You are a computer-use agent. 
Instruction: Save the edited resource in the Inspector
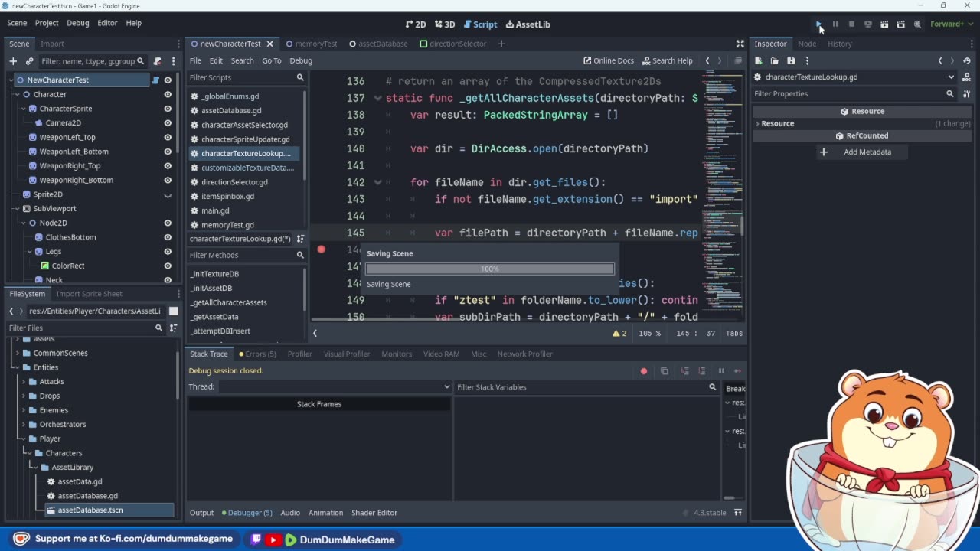coord(791,61)
